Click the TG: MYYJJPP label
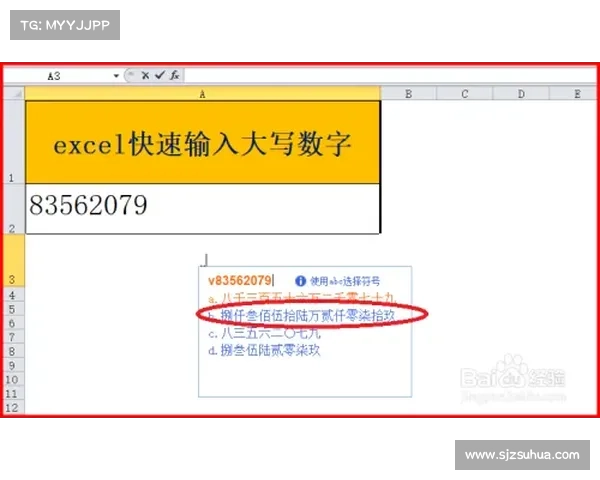This screenshot has height=480, width=600. click(x=65, y=25)
